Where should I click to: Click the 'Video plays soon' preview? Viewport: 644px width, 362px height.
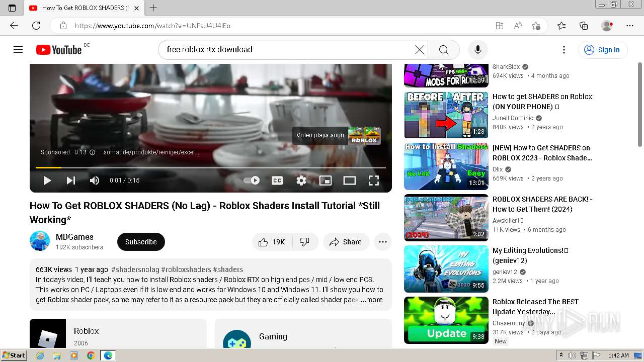[x=337, y=135]
